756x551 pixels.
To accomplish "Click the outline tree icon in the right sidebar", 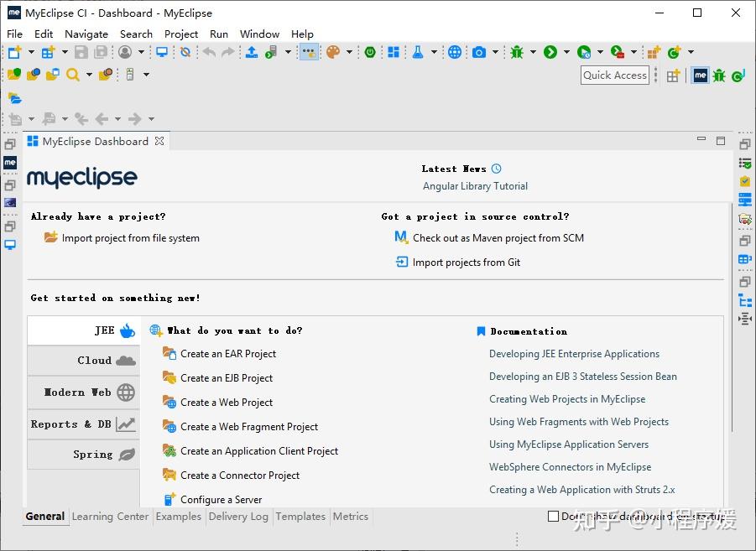I will pos(745,301).
